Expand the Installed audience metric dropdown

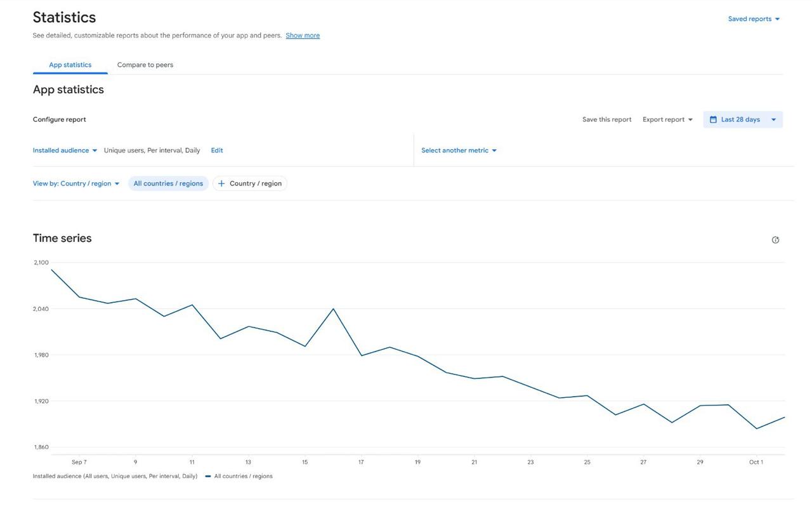pos(65,150)
